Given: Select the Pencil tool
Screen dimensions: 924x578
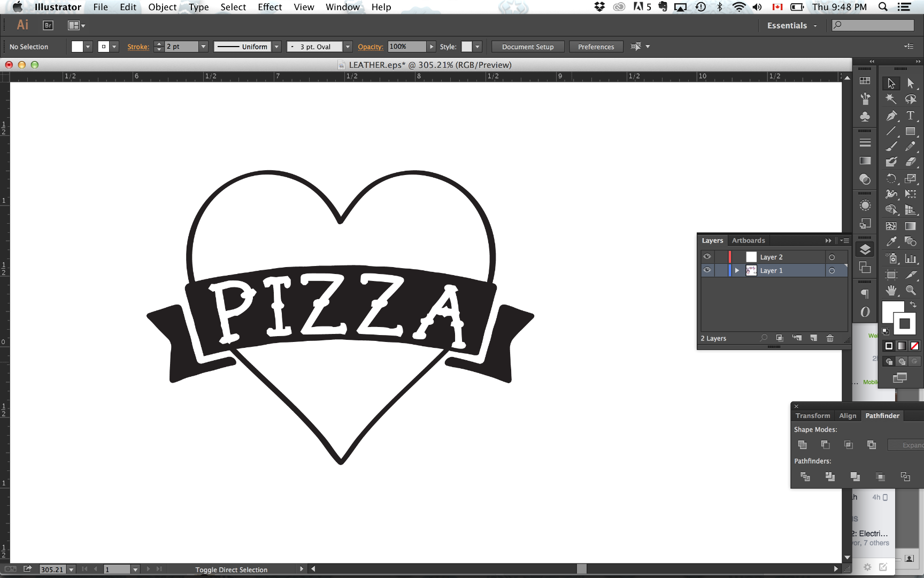Looking at the screenshot, I should click(911, 146).
